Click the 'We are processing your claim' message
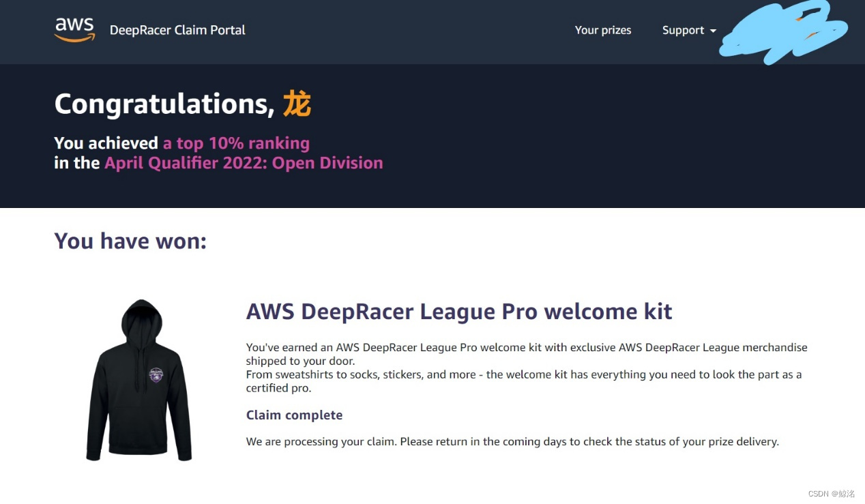 [512, 442]
